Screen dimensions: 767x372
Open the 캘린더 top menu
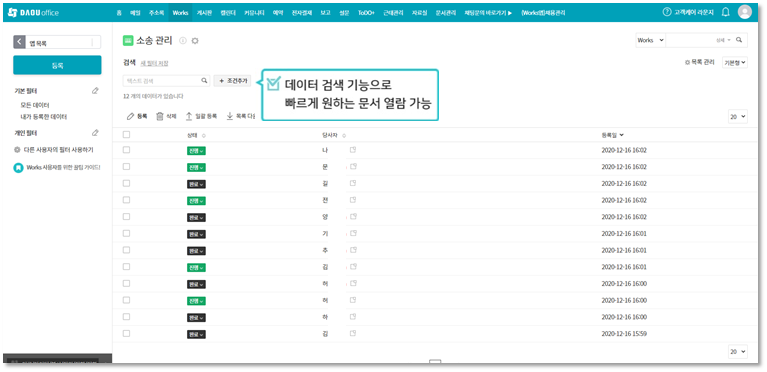(228, 13)
